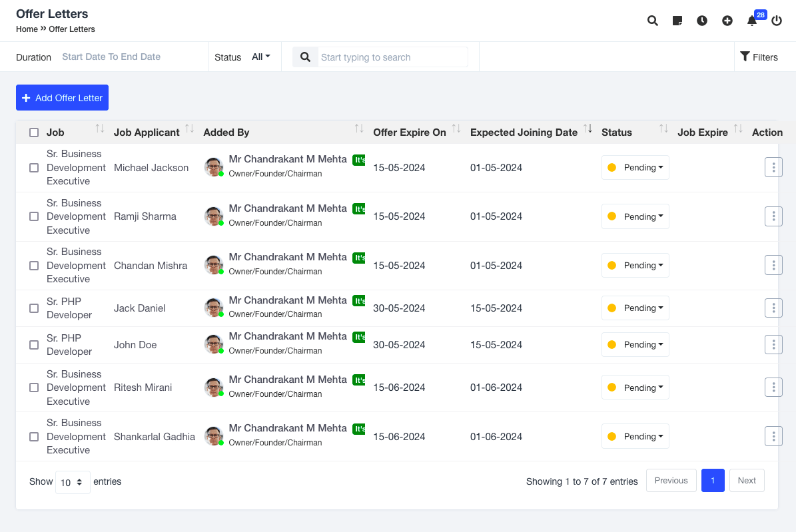Viewport: 796px width, 532px height.
Task: Open the sticky notes icon
Action: 677,21
